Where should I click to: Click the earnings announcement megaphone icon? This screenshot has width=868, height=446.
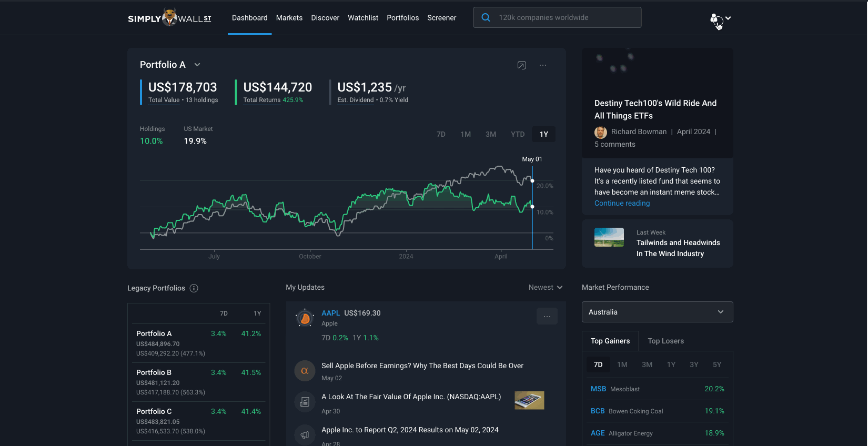click(305, 435)
